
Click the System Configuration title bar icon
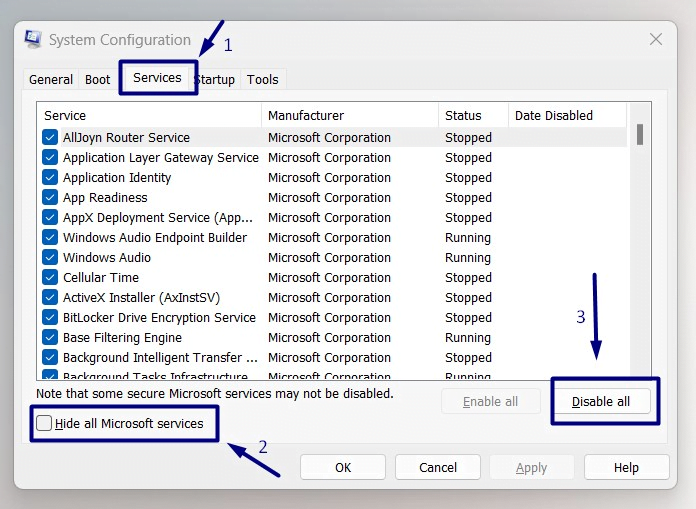33,40
